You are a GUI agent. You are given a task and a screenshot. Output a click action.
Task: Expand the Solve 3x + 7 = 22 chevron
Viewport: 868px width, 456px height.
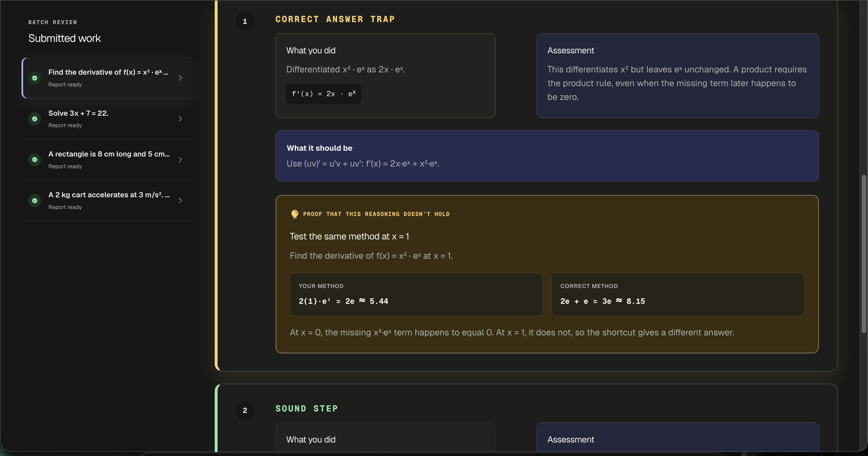(x=180, y=119)
